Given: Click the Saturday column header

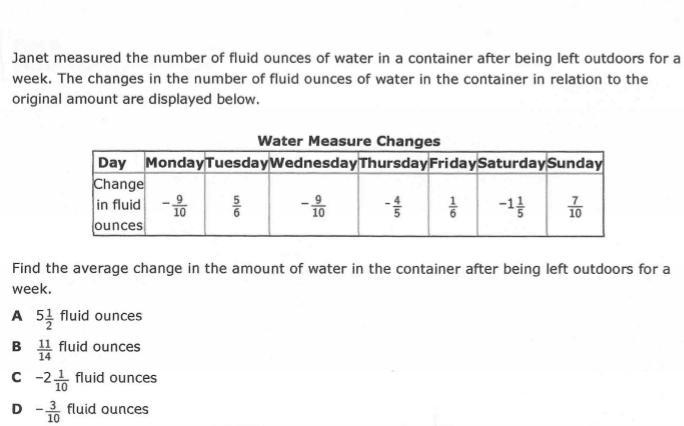Looking at the screenshot, I should (512, 162).
